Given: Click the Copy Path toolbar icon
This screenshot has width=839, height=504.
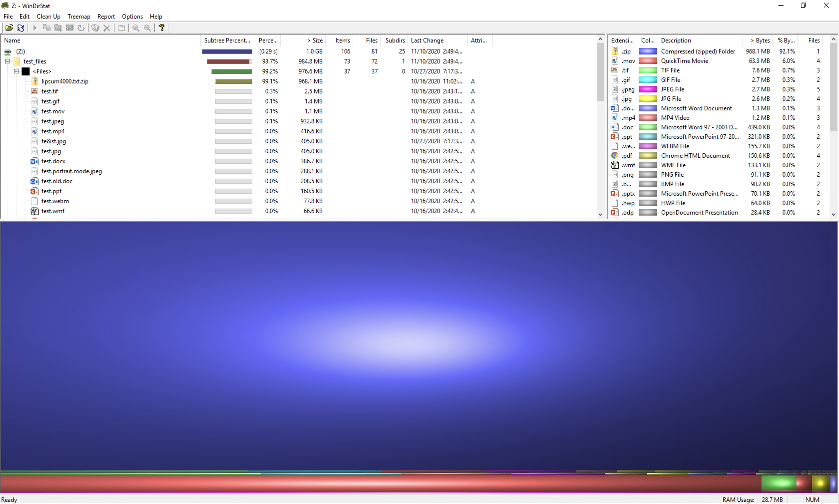Looking at the screenshot, I should pyautogui.click(x=46, y=28).
